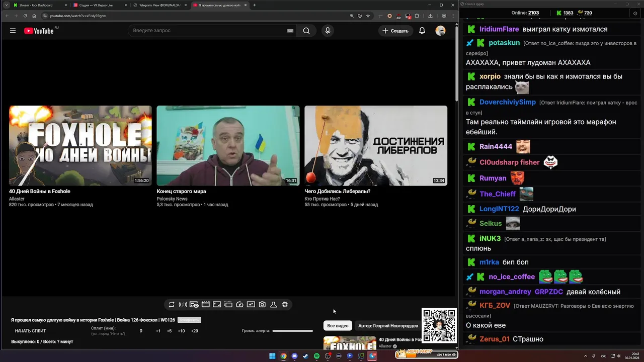Open the gear settings icon in player toolbar
The image size is (644, 362).
285,305
